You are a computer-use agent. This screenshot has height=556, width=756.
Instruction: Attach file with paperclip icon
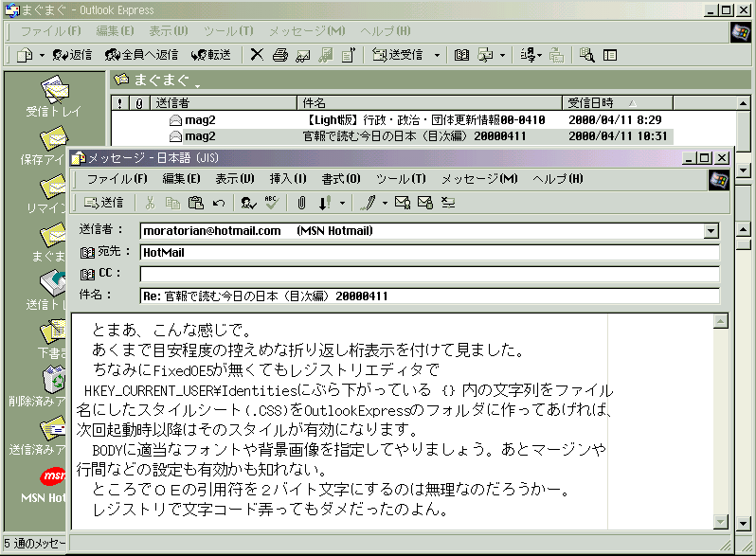click(x=301, y=203)
